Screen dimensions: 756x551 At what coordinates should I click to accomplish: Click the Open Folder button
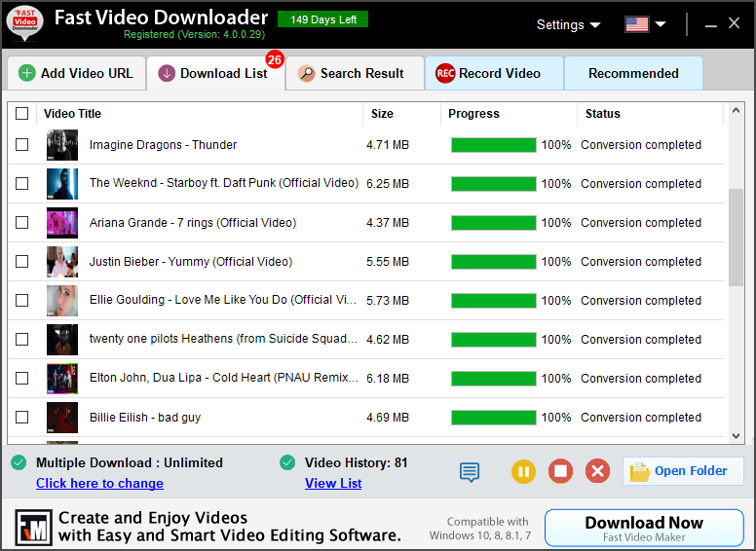point(683,471)
